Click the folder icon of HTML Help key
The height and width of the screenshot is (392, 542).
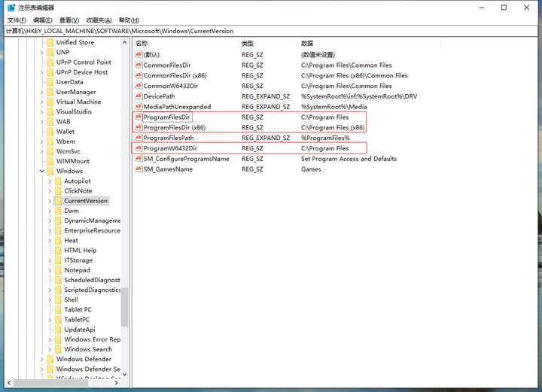tap(58, 251)
